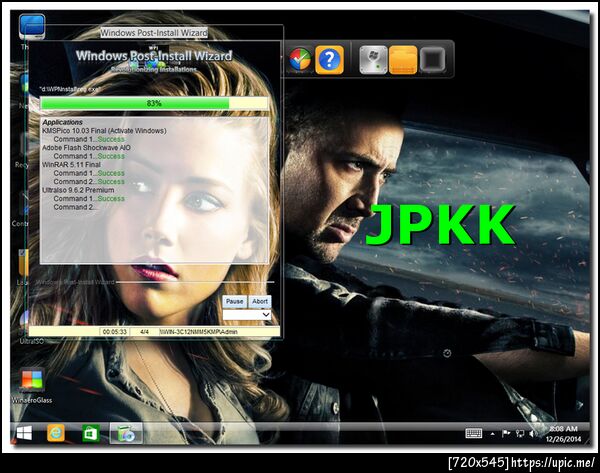The height and width of the screenshot is (473, 600).
Task: Click Command 1 Success under Adobe Flash
Action: (89, 156)
